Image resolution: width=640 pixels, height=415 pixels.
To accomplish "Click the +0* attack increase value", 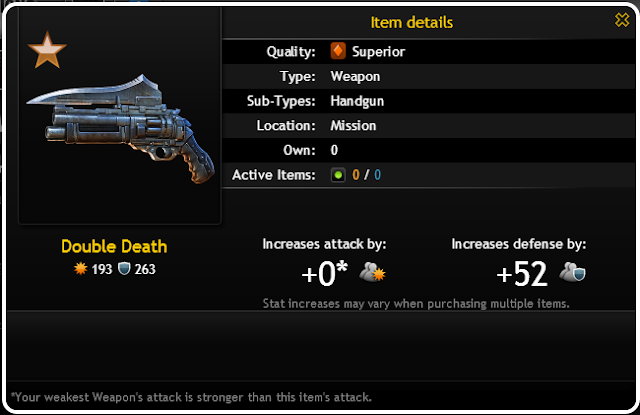I will [324, 273].
